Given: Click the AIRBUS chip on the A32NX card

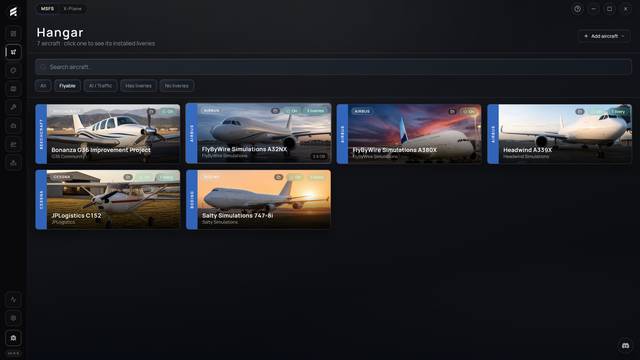Looking at the screenshot, I should pyautogui.click(x=211, y=111).
